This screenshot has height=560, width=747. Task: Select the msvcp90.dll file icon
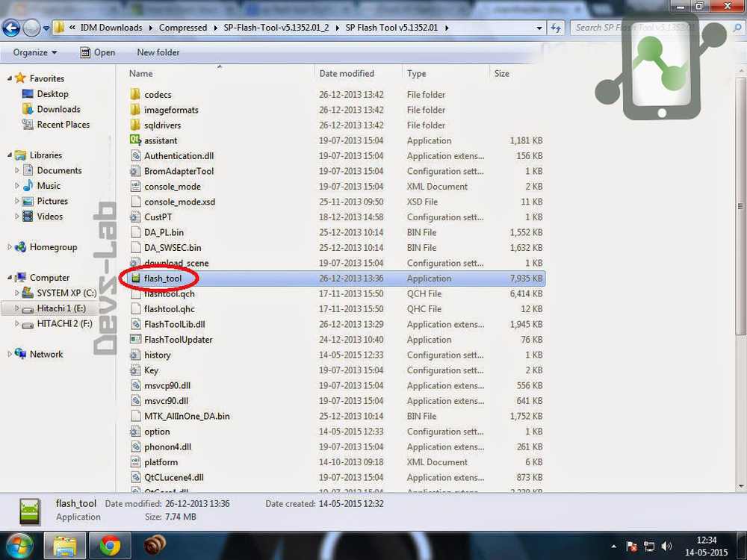(136, 385)
